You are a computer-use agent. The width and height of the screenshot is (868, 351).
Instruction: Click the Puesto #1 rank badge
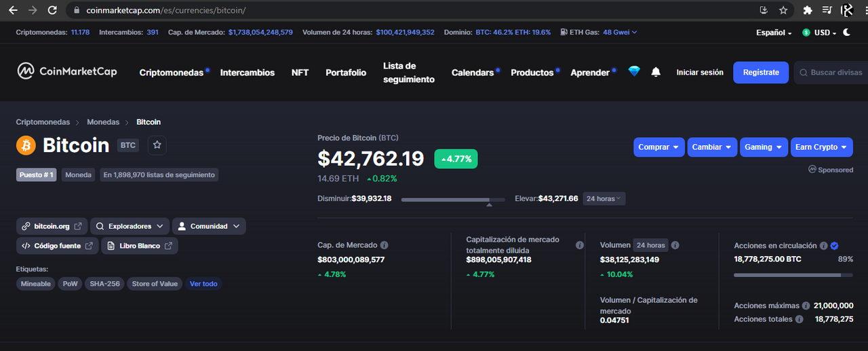tap(37, 174)
